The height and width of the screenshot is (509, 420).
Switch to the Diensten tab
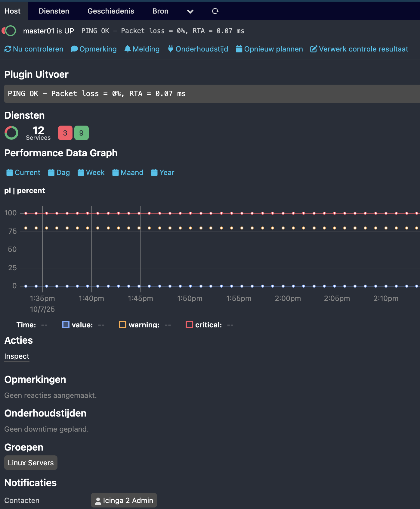coord(54,11)
